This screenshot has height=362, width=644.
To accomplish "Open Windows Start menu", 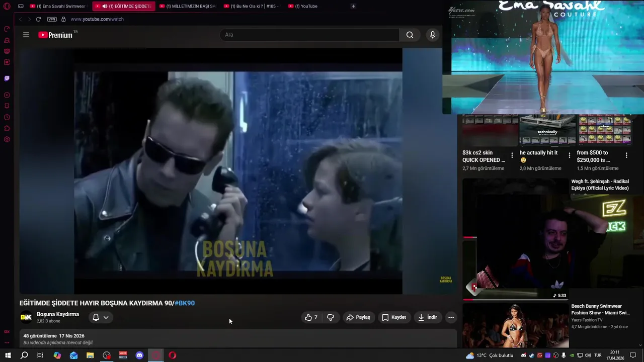I will [x=8, y=355].
